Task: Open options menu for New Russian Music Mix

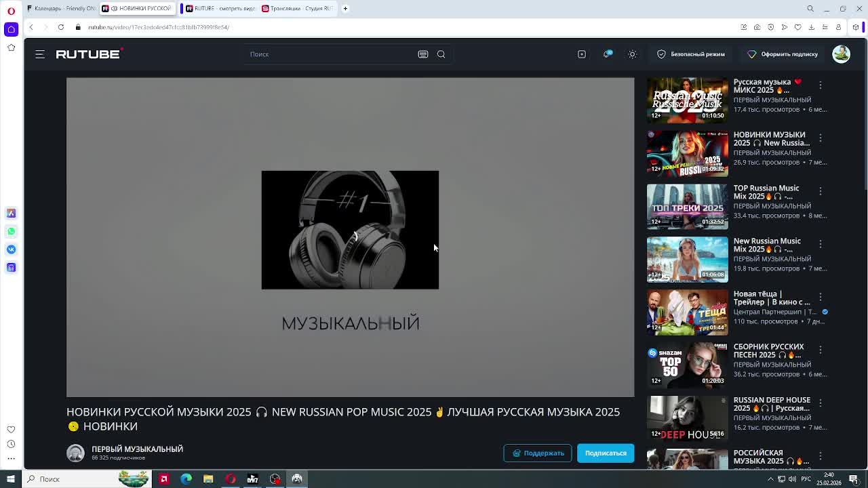Action: (820, 244)
